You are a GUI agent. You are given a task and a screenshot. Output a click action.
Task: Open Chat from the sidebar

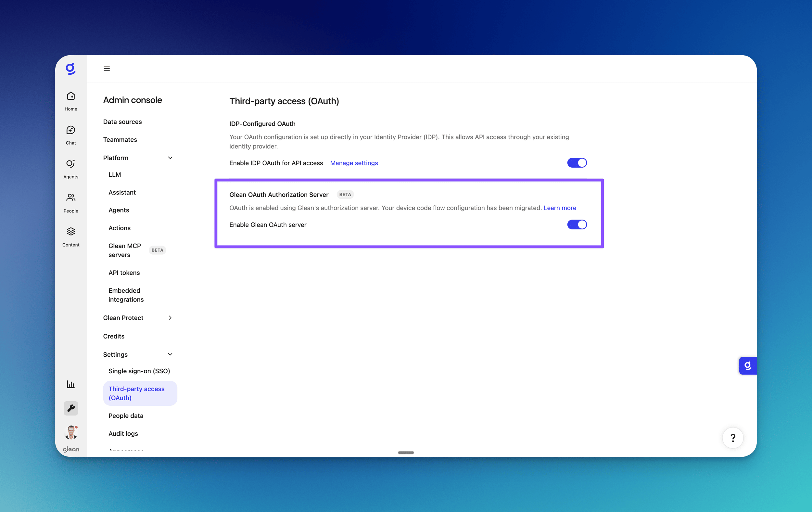click(71, 135)
